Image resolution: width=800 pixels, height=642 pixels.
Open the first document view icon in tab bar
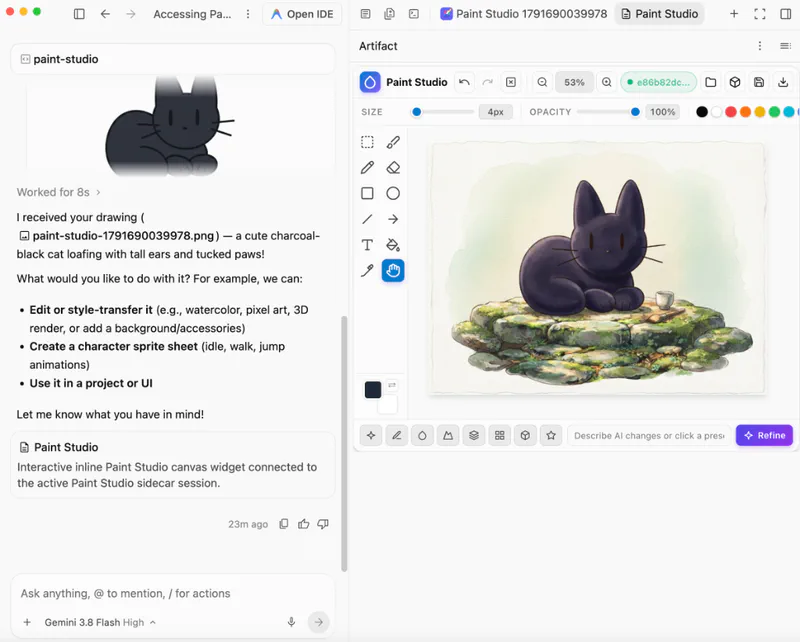tap(365, 14)
